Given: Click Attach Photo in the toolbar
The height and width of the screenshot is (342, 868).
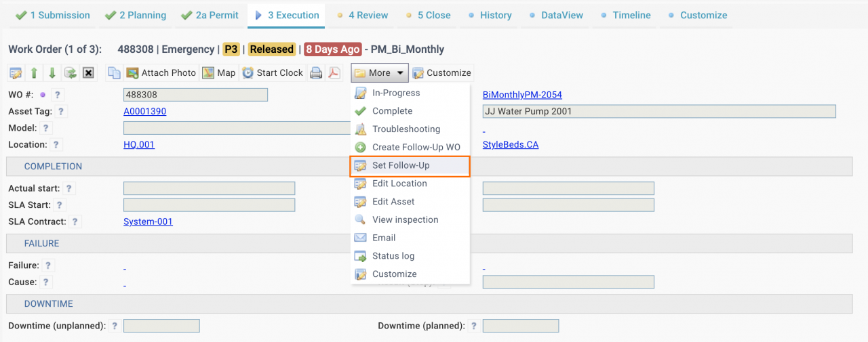Looking at the screenshot, I should coord(161,73).
